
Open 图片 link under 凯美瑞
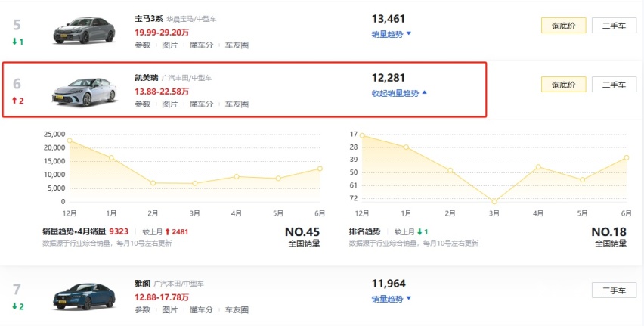click(169, 104)
